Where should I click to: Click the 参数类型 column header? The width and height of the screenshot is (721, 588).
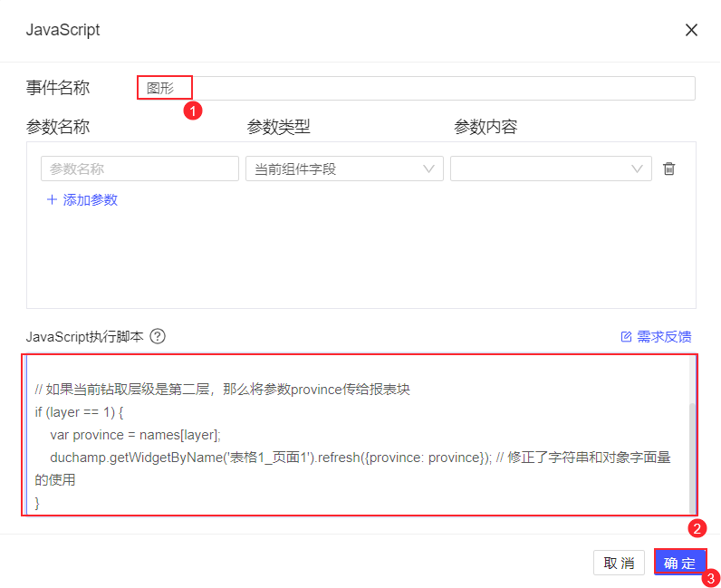point(278,127)
